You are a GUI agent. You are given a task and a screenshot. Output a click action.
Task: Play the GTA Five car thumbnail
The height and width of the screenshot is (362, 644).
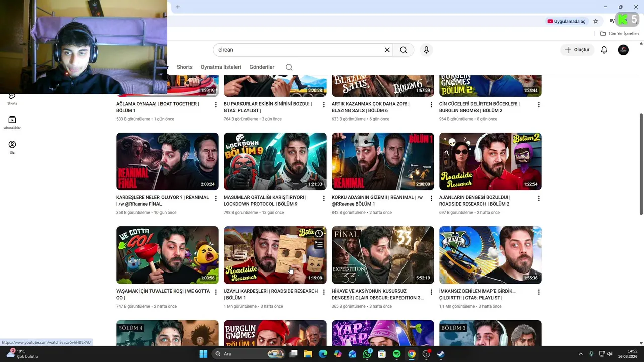[x=491, y=255]
